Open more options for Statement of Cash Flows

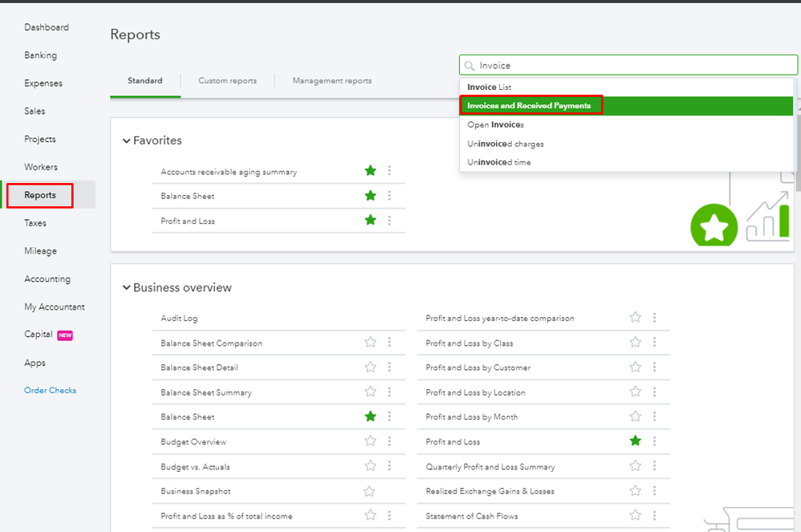click(654, 516)
